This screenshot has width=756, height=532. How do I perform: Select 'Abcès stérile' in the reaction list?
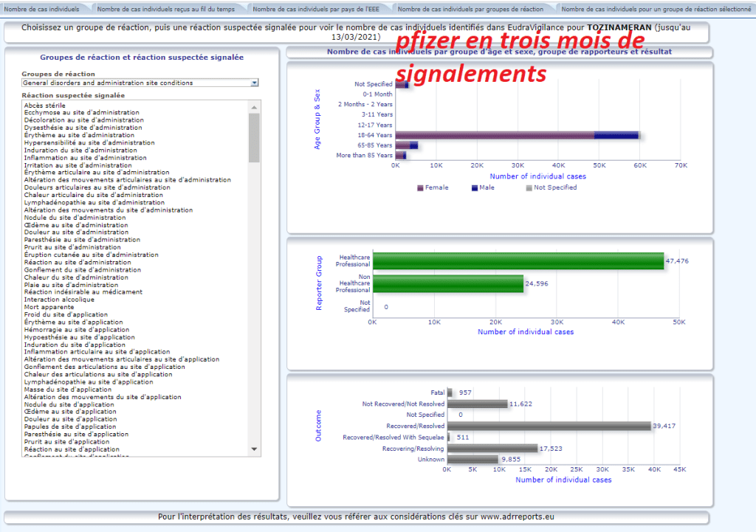[x=45, y=105]
